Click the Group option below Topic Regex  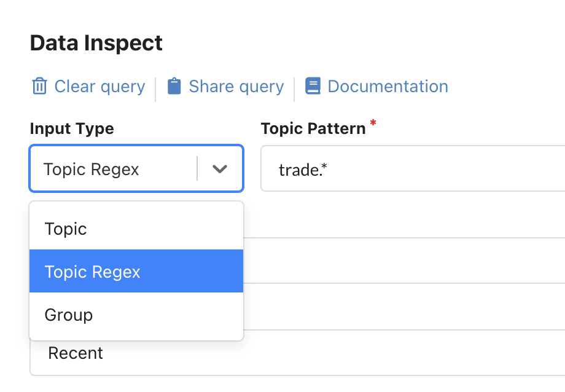coord(68,315)
